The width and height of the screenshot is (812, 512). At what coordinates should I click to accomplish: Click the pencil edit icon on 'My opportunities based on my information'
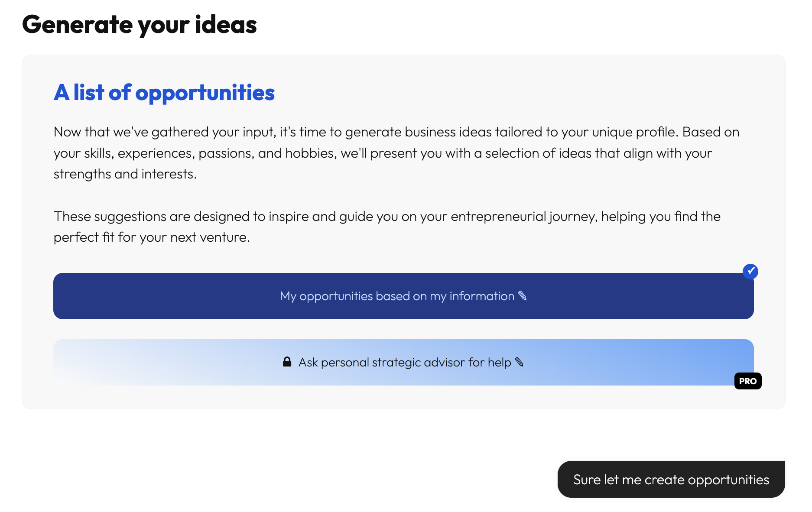coord(523,296)
